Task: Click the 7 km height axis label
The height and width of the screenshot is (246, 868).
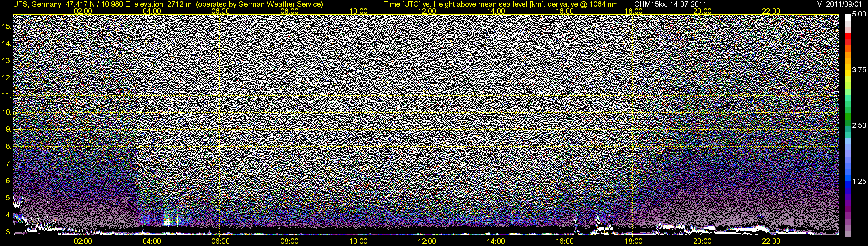Action: click(x=8, y=164)
